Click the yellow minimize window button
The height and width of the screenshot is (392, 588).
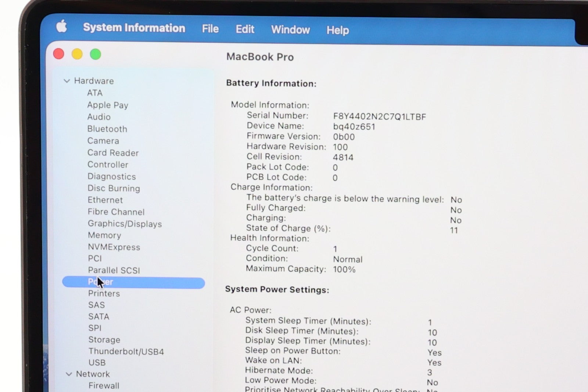click(77, 54)
